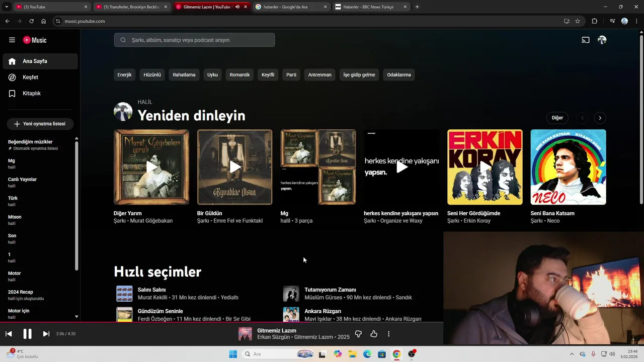Play the Bir Güldün album thumbnail

pyautogui.click(x=234, y=167)
